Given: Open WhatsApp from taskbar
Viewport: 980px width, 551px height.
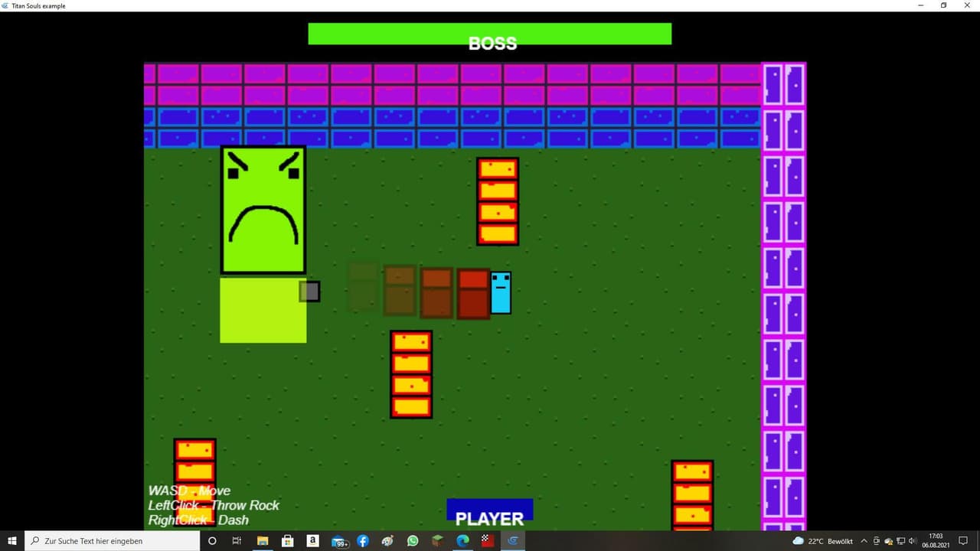Looking at the screenshot, I should (413, 540).
